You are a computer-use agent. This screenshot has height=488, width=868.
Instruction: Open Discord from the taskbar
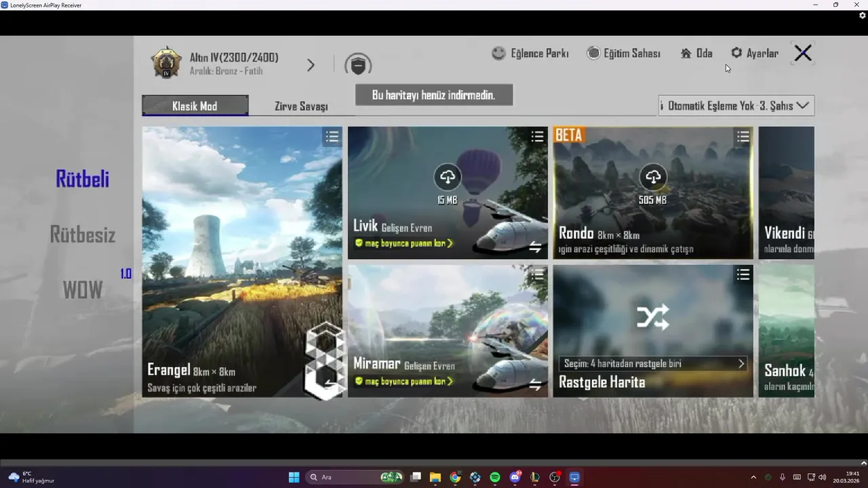pyautogui.click(x=515, y=477)
